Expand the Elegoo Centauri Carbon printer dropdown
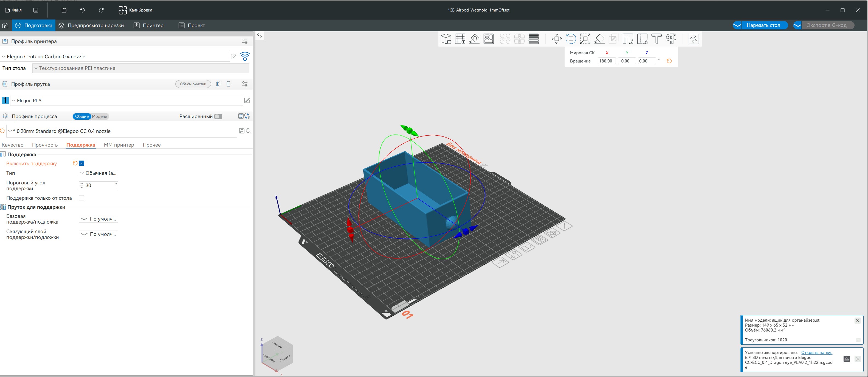The image size is (868, 377). pos(115,56)
